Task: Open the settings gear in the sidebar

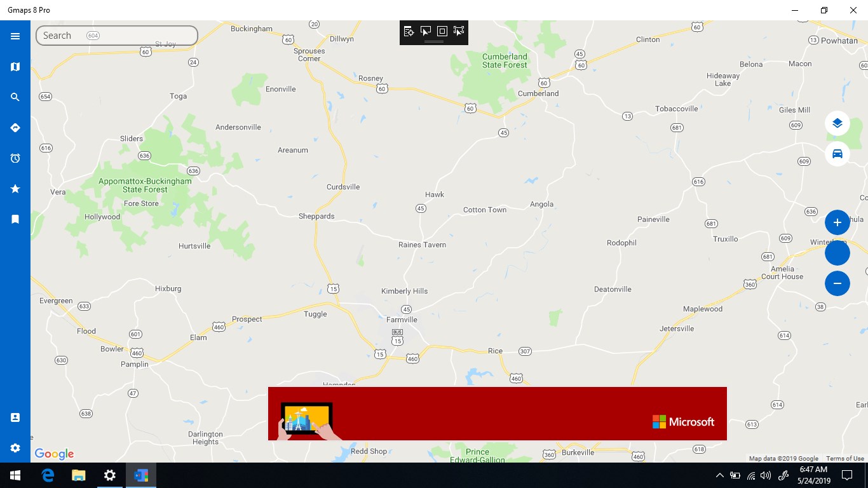Action: (x=15, y=448)
